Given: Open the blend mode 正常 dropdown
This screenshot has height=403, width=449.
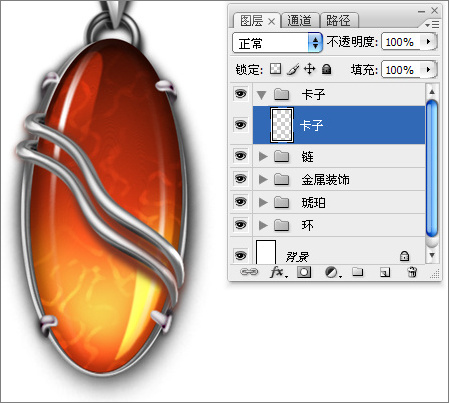Looking at the screenshot, I should (315, 43).
